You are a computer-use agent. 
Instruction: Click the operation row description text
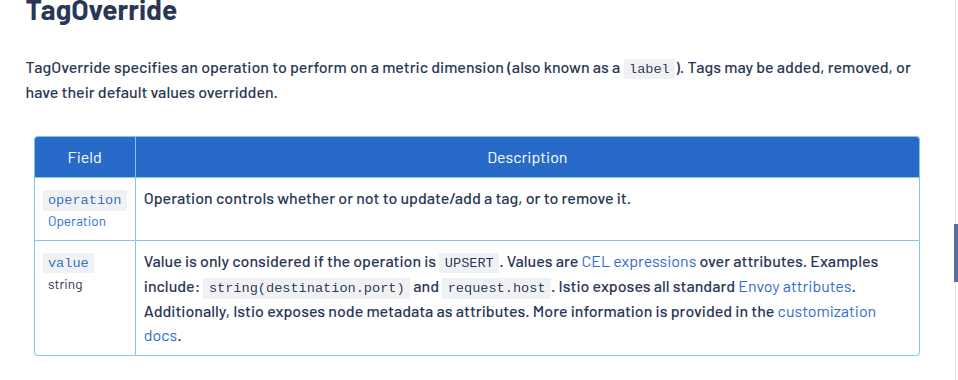coord(387,199)
